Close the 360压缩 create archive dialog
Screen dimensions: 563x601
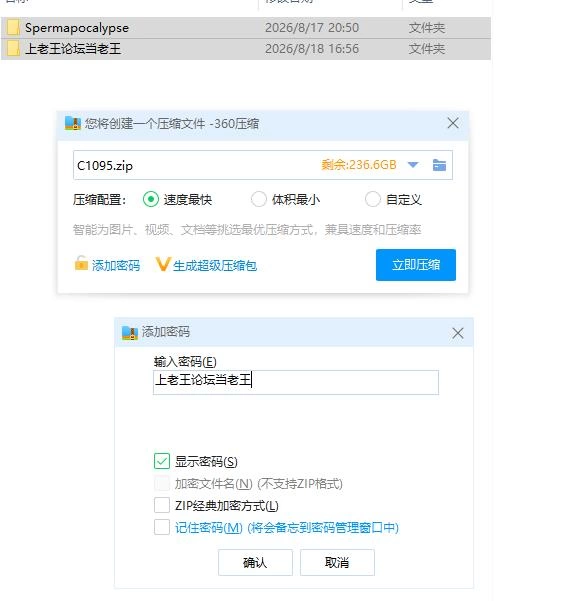point(453,123)
